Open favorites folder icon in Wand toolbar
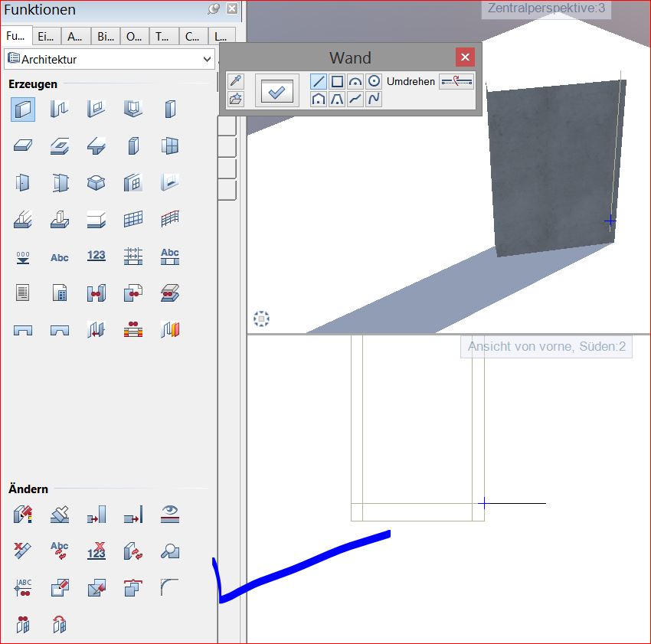Screen dimensions: 651x644 pyautogui.click(x=236, y=99)
